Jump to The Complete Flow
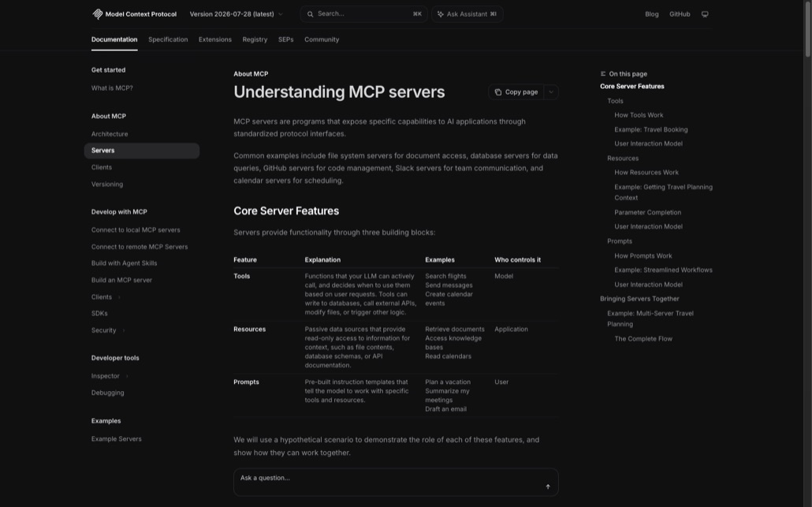 (x=643, y=339)
